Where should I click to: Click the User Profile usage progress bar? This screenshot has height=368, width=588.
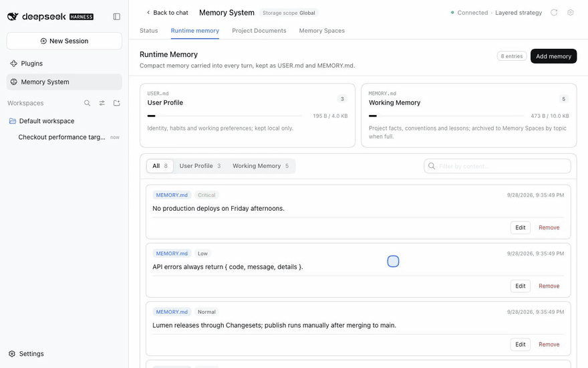click(x=225, y=116)
